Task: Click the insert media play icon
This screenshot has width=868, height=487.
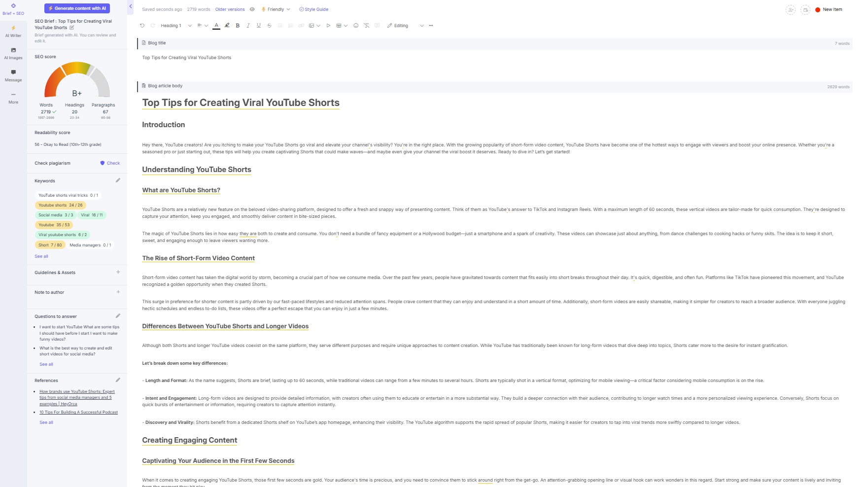Action: click(x=328, y=26)
